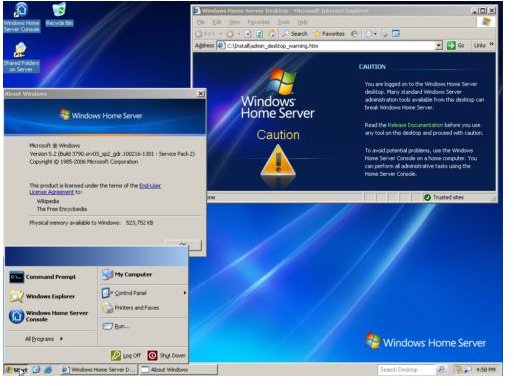Open the Release Documentation link
This screenshot has width=514, height=386.
(415, 125)
